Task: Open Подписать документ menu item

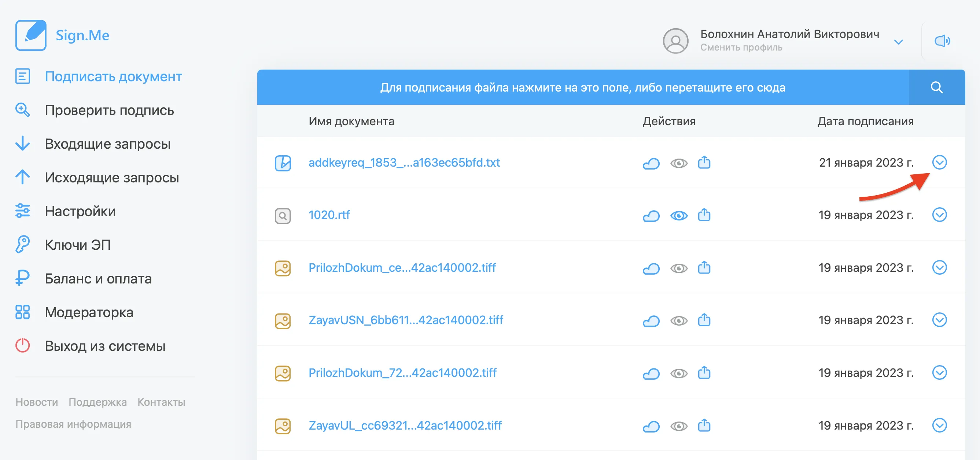Action: tap(98, 77)
